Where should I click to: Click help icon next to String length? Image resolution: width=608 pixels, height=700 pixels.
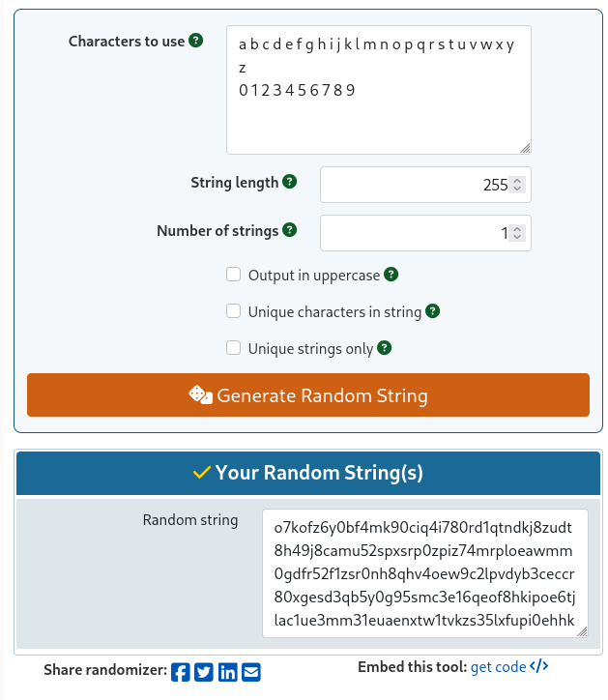(290, 182)
